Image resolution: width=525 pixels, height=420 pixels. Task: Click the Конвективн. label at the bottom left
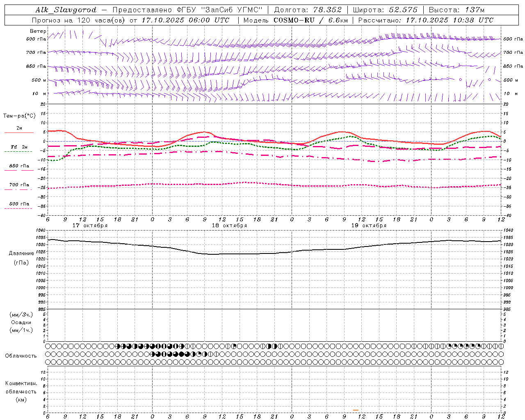[x=21, y=383]
